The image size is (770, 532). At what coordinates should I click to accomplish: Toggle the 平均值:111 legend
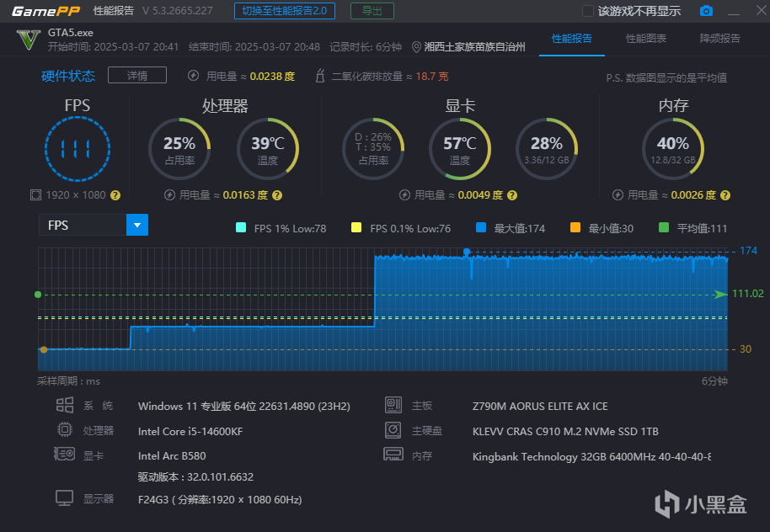coord(692,228)
